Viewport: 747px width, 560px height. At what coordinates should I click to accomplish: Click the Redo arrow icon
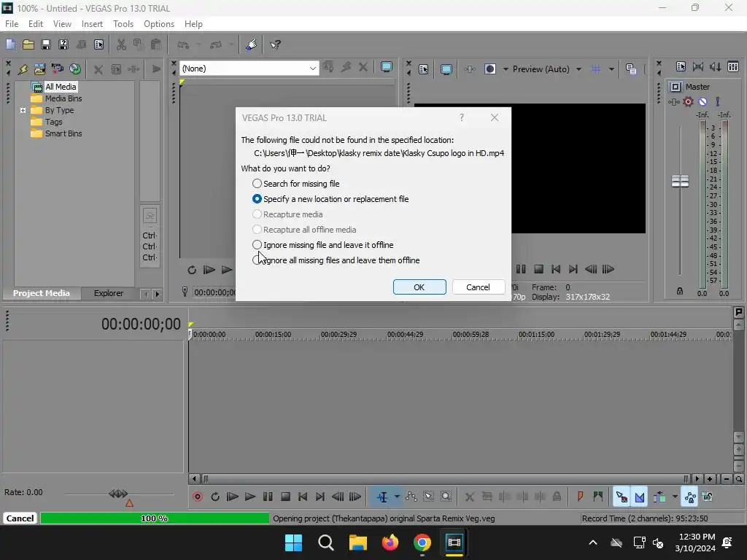tap(216, 44)
